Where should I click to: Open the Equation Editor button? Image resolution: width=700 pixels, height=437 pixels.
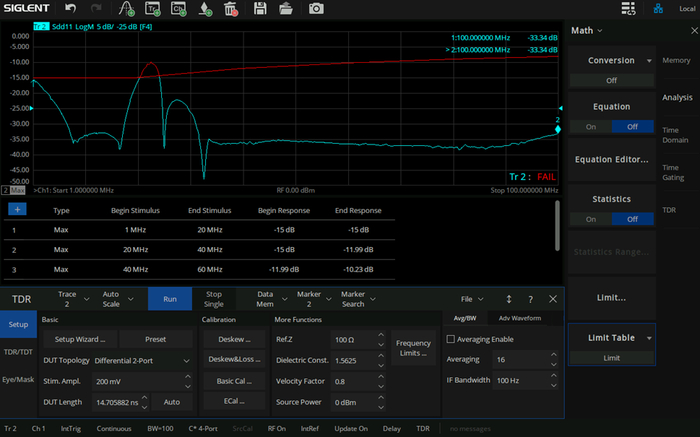point(611,159)
